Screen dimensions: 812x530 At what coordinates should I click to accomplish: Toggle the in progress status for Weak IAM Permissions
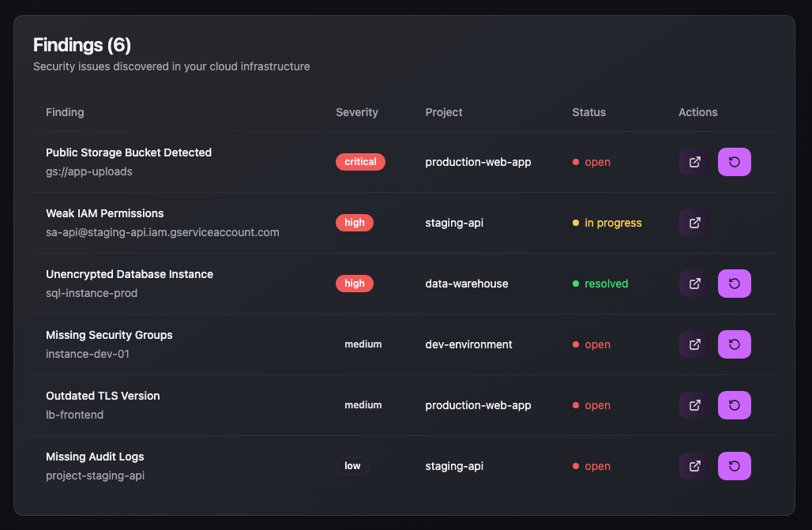(x=607, y=223)
